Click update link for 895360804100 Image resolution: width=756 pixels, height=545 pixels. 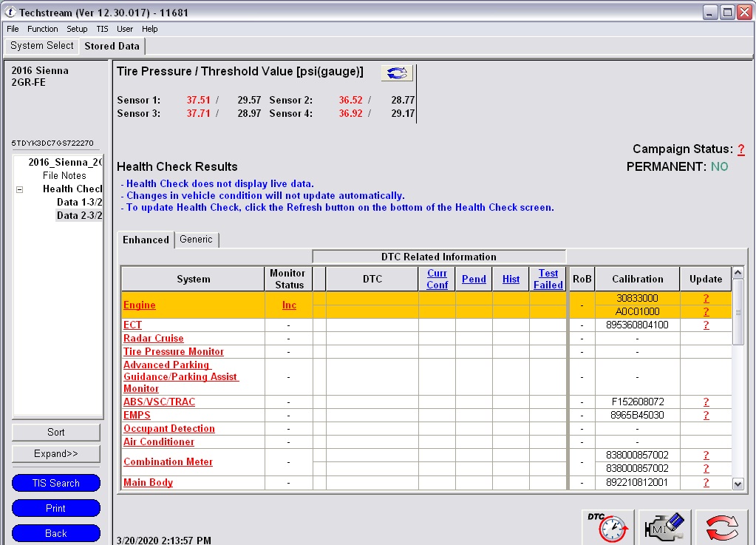click(706, 325)
